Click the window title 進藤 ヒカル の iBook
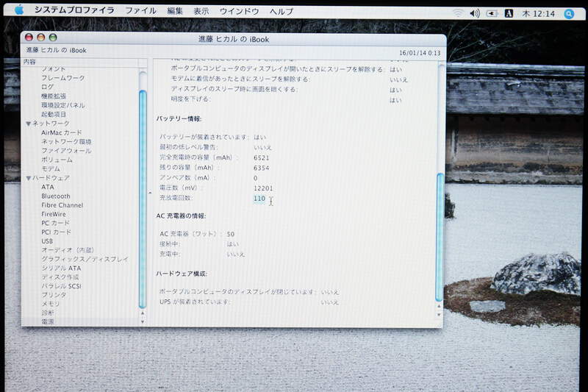This screenshot has width=588, height=392. [234, 39]
